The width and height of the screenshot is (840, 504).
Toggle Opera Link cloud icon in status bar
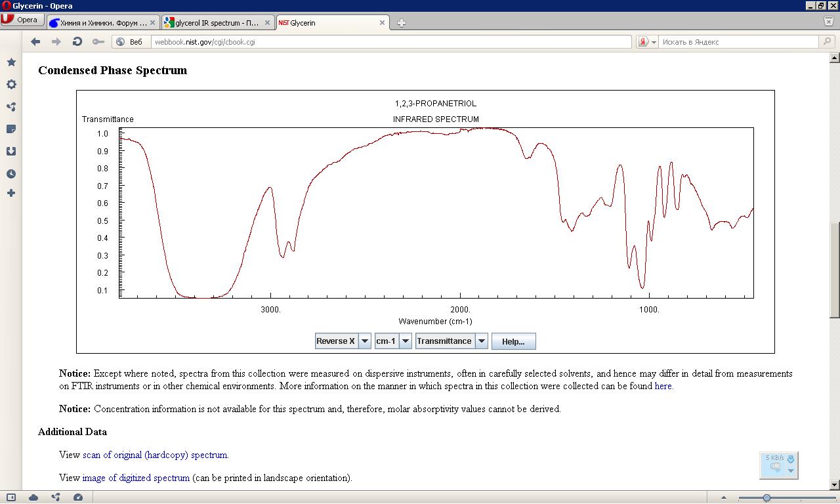coord(33,497)
